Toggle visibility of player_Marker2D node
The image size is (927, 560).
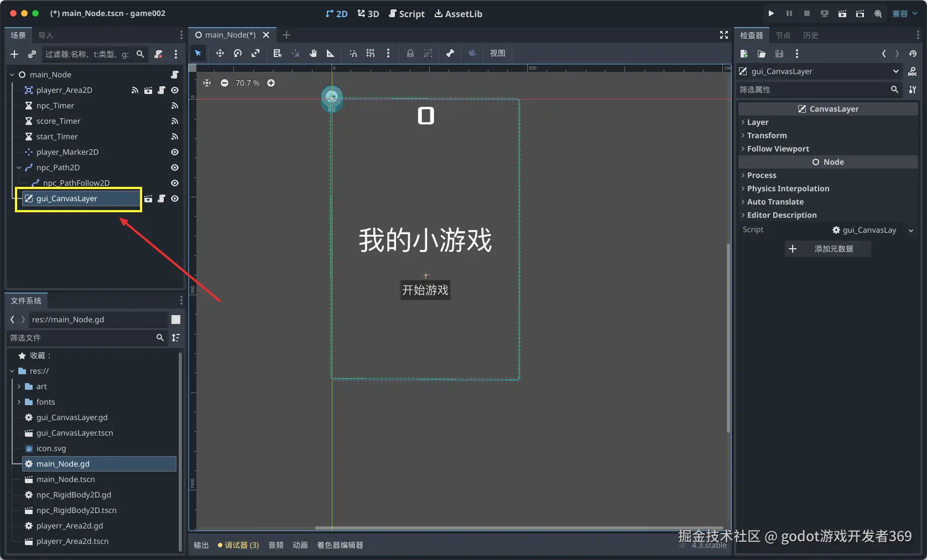pyautogui.click(x=175, y=152)
